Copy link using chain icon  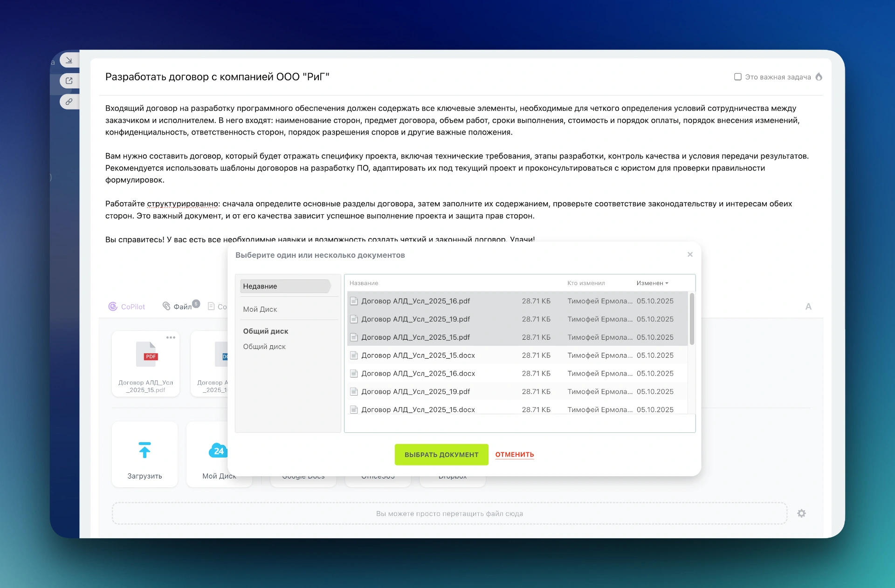pyautogui.click(x=69, y=102)
